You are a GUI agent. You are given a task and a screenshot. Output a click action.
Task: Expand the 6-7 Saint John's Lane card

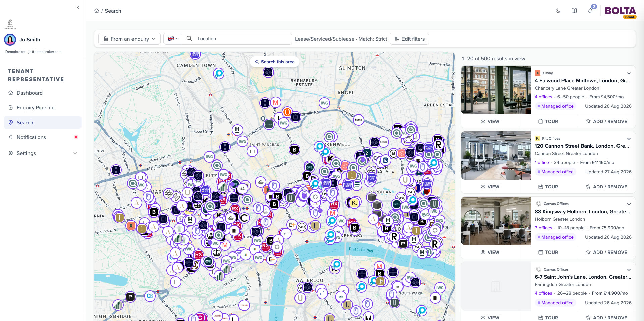coord(629,270)
